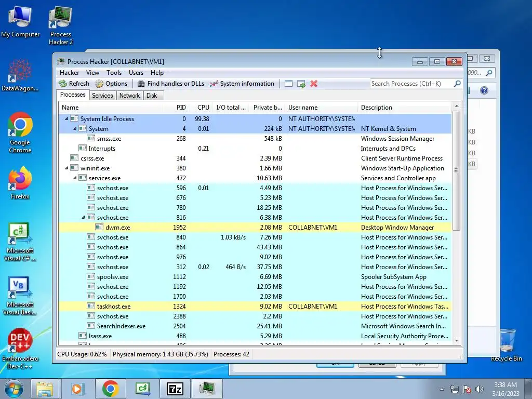Open Process Hacker 2 desktop shortcut

(61, 25)
